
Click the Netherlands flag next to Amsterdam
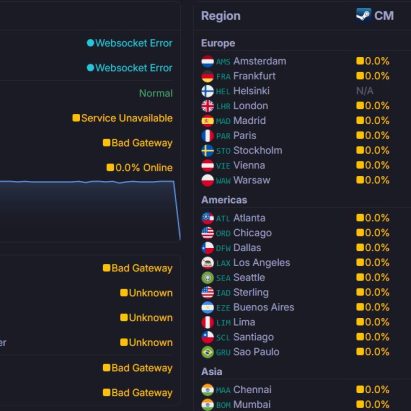207,62
